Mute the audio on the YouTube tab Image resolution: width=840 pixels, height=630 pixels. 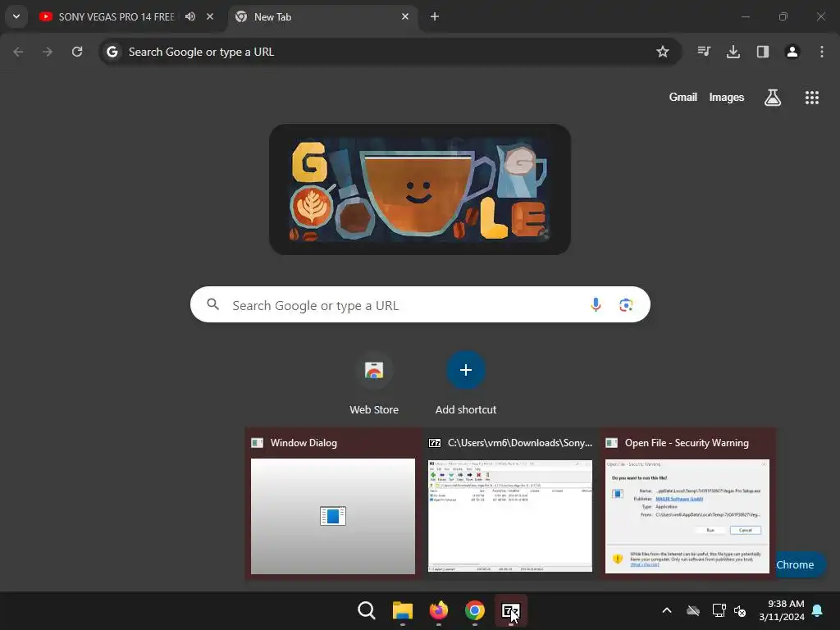point(190,16)
